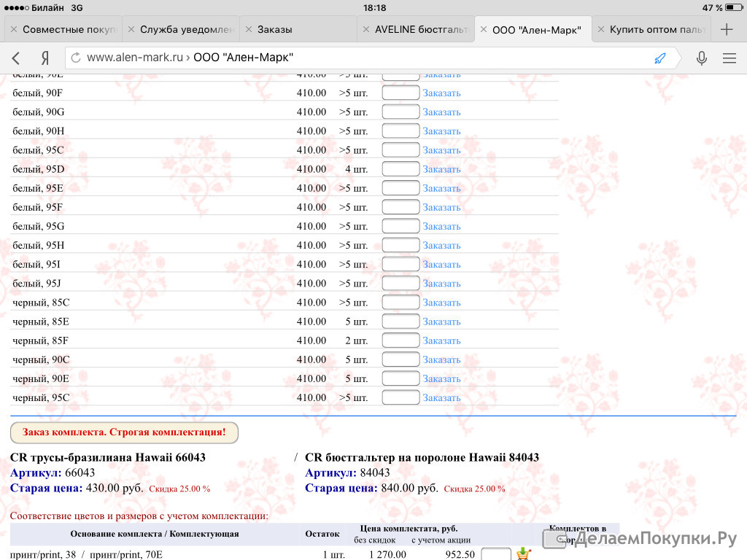Click Заказать for белый 90G
The image size is (747, 560).
441,112
